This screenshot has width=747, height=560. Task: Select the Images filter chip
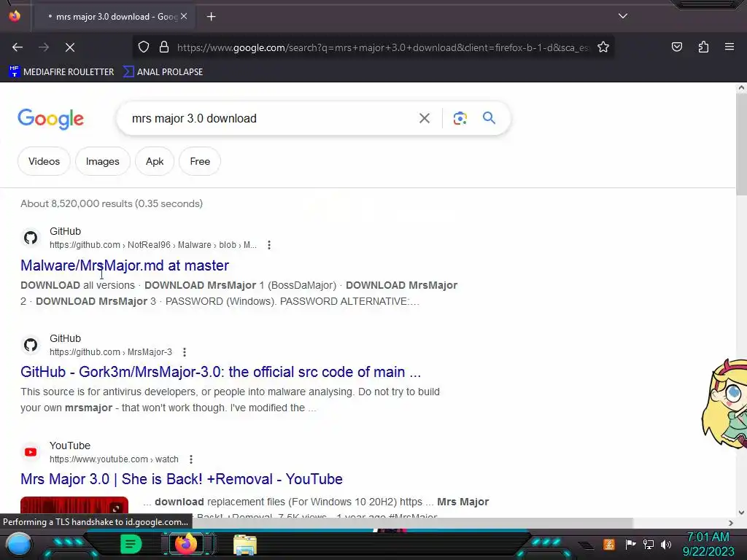pyautogui.click(x=102, y=161)
